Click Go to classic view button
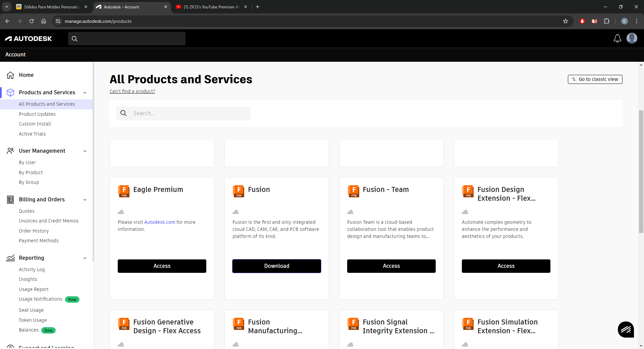The width and height of the screenshot is (644, 349). point(595,79)
